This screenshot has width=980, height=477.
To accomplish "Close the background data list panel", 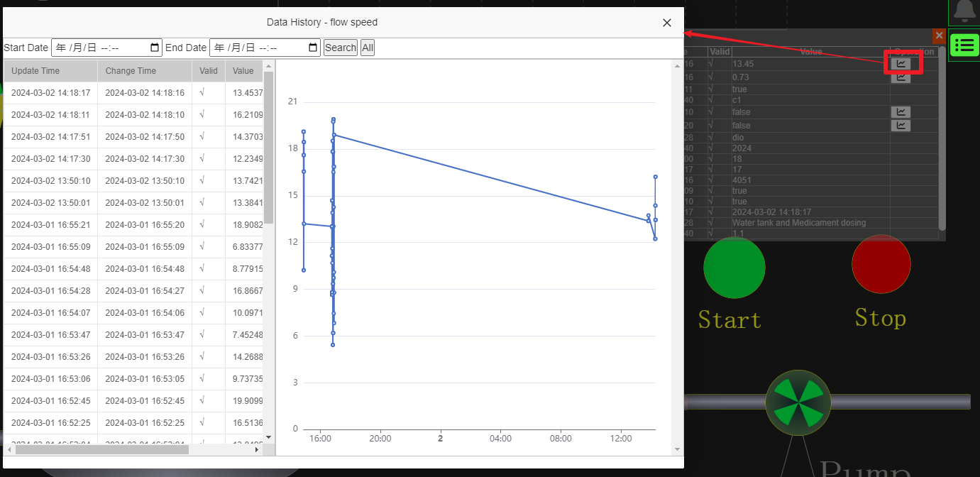I will tap(939, 35).
